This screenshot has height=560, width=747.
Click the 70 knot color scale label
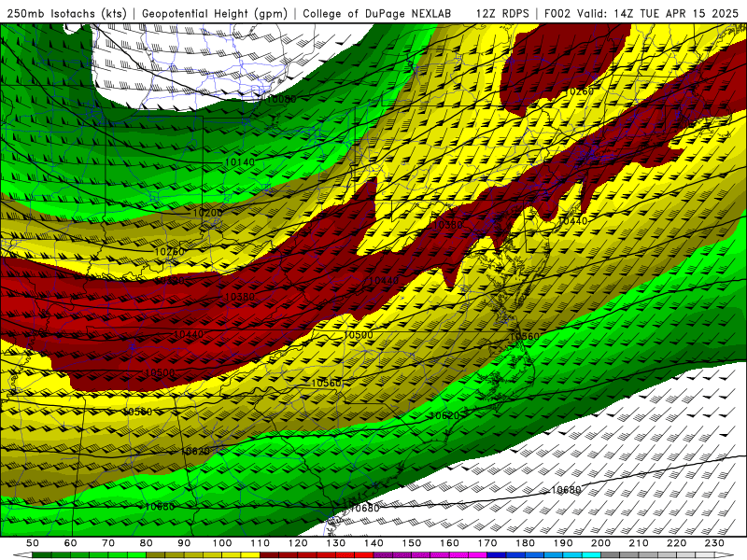click(x=108, y=543)
